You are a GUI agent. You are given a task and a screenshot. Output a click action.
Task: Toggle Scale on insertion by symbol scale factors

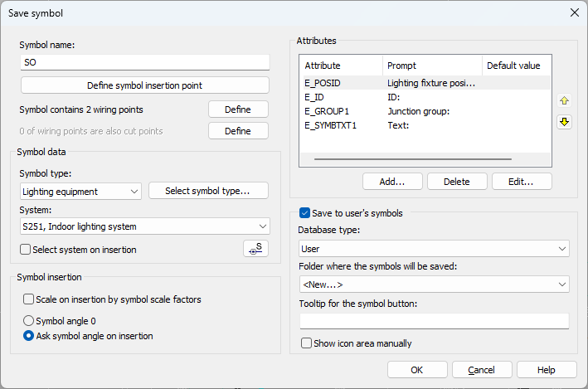click(x=30, y=299)
